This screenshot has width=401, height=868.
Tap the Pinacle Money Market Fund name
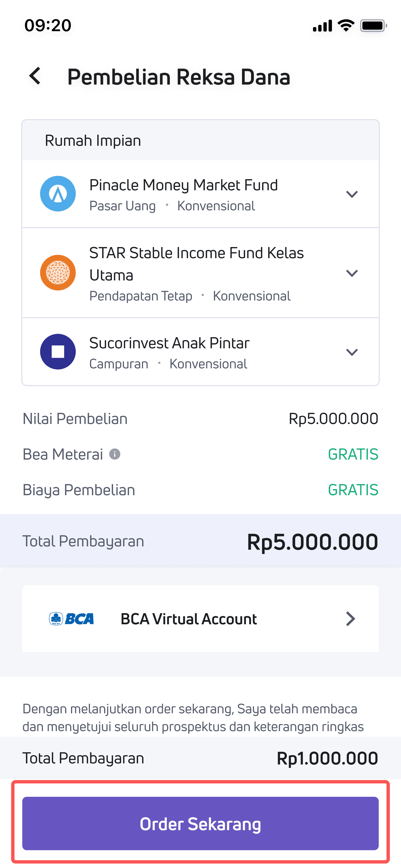pos(184,185)
